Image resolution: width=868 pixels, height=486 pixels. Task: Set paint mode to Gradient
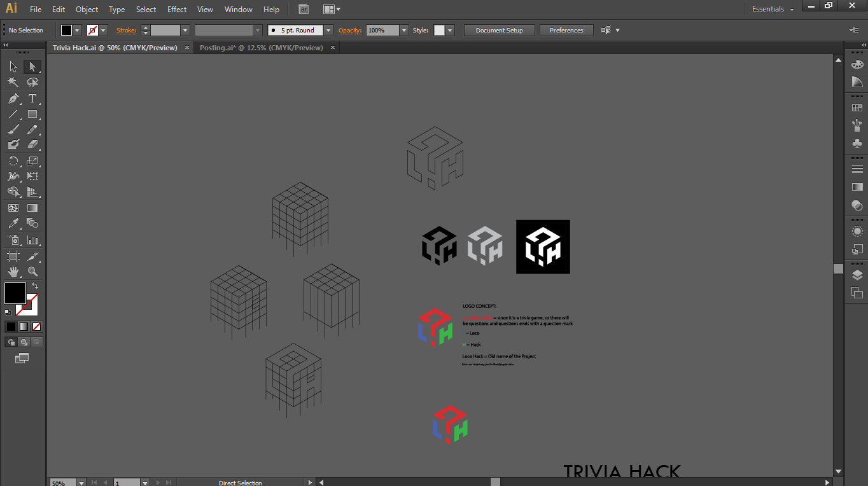(x=24, y=326)
